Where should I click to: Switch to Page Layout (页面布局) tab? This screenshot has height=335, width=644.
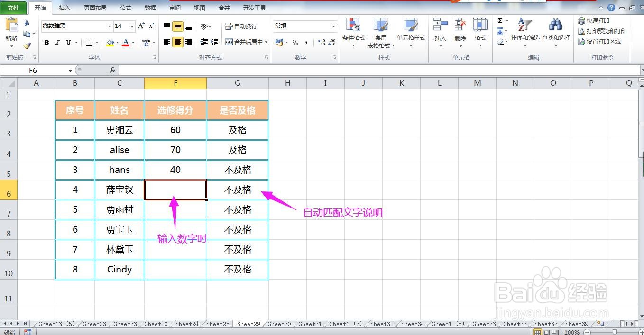(95, 8)
